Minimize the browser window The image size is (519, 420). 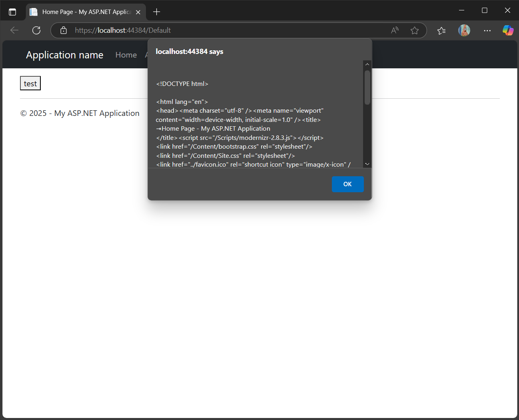(461, 10)
